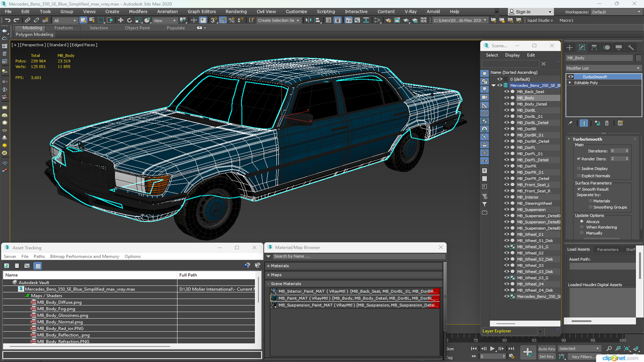
Task: Choose the Select and Scale tool
Action: pos(138,20)
